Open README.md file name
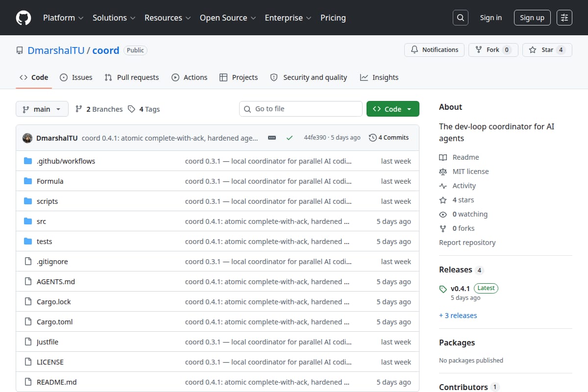 tap(57, 382)
